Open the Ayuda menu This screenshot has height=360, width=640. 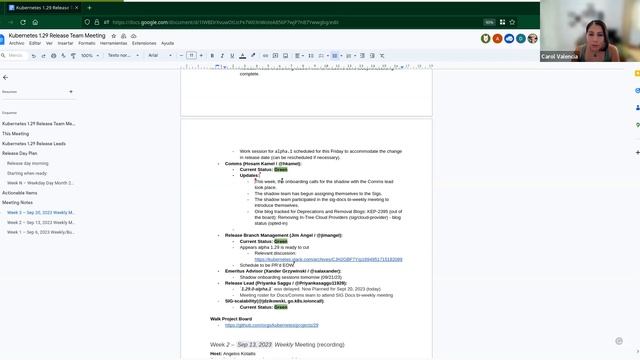(167, 43)
